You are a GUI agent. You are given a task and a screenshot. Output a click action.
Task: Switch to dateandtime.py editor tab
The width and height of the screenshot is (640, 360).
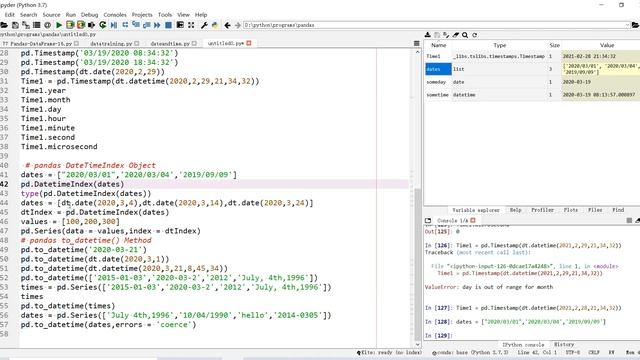[173, 43]
